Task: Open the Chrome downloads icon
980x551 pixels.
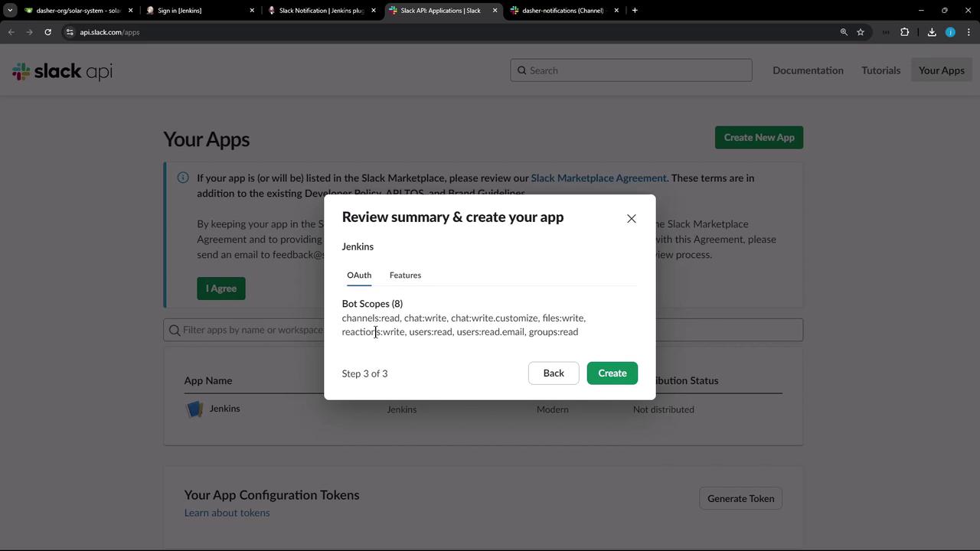Action: [932, 32]
